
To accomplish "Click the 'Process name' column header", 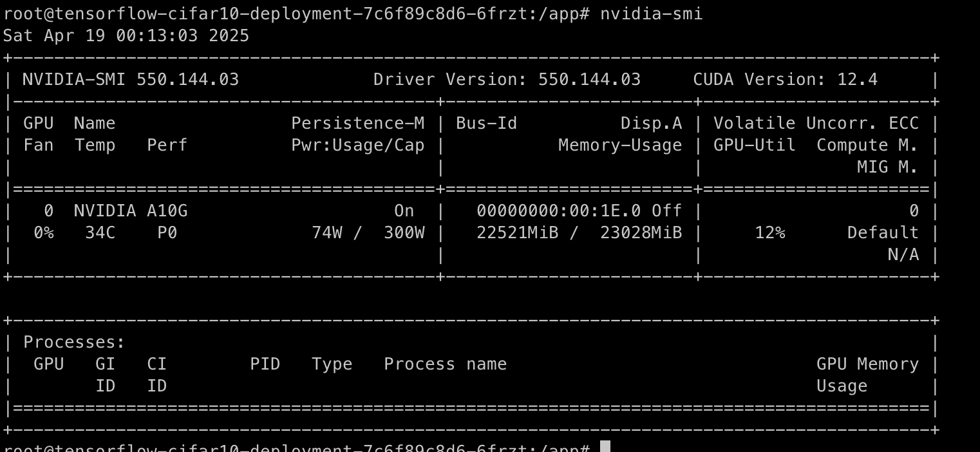I will click(x=446, y=364).
